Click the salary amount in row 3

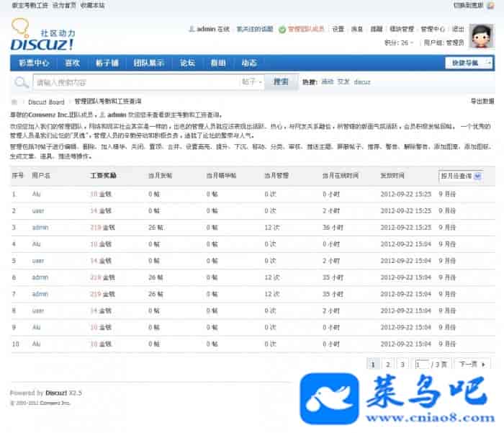102,228
